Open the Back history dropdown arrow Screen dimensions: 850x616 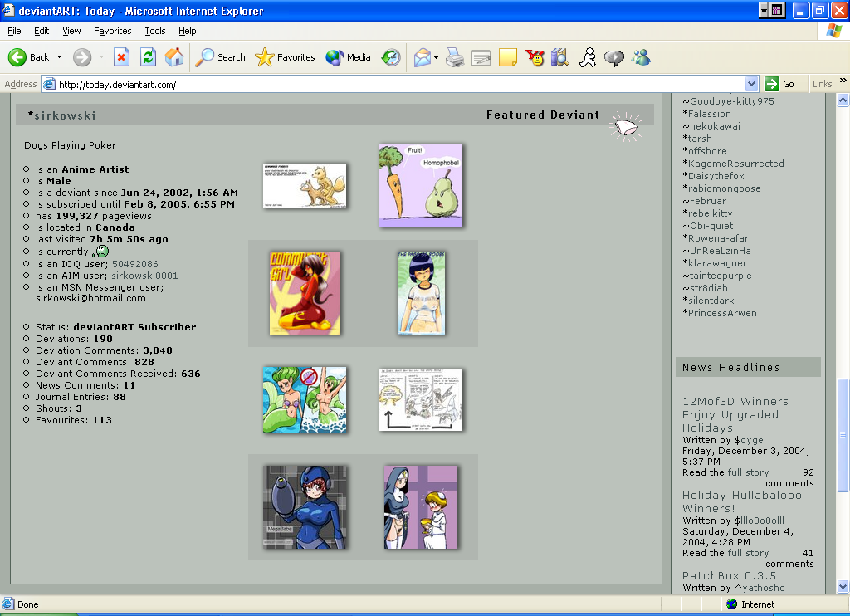(x=59, y=57)
